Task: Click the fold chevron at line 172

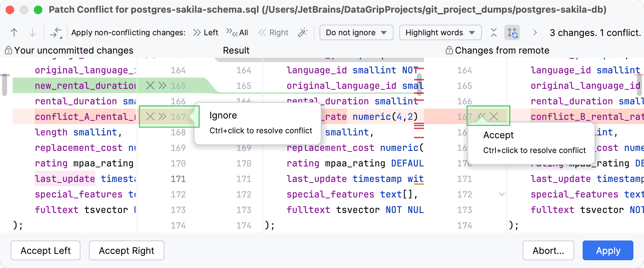Action: tap(502, 194)
